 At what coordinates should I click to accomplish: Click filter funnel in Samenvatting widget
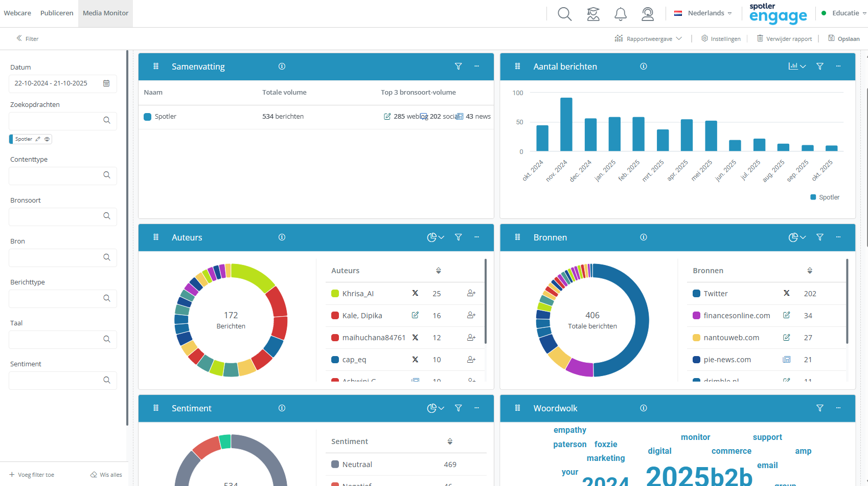point(459,67)
